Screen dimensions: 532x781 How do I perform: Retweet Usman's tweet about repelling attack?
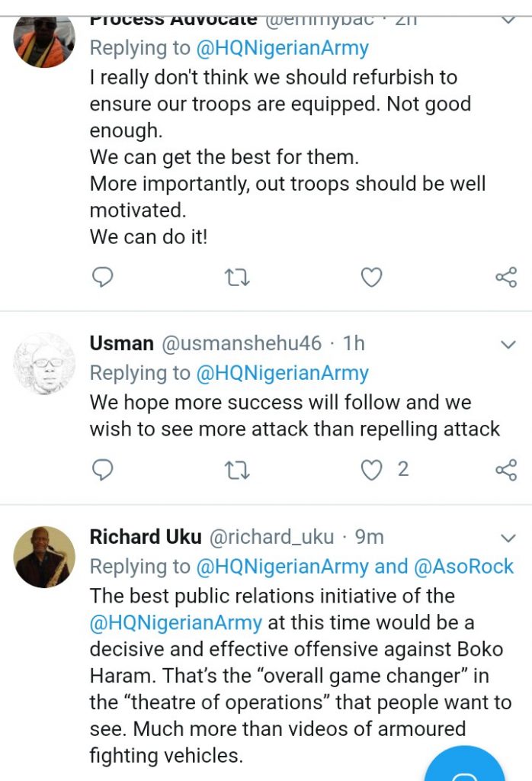point(237,471)
